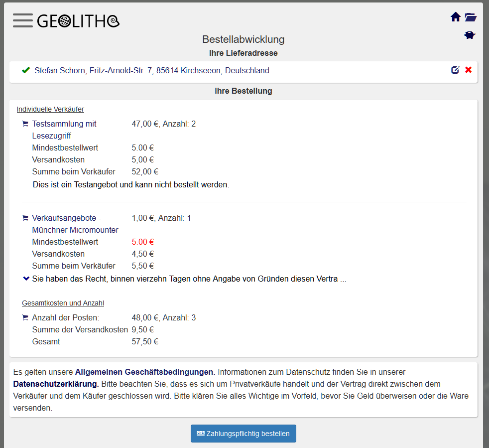The image size is (489, 448).
Task: Open the Datenschutzerklärung link
Action: click(x=56, y=384)
